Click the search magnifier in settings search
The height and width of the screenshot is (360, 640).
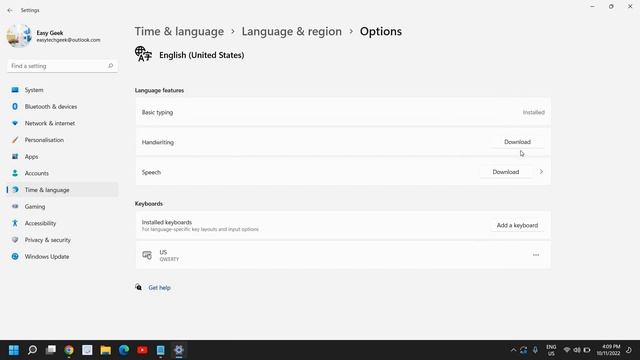(110, 66)
